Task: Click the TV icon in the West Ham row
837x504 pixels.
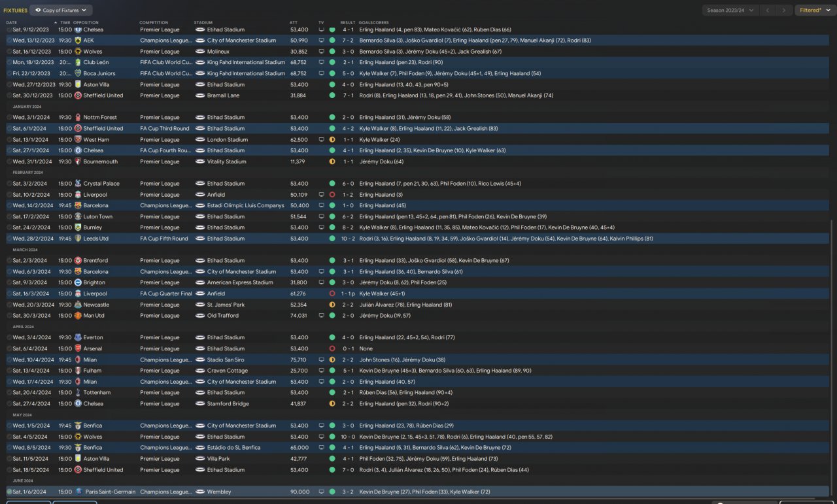Action: (321, 140)
